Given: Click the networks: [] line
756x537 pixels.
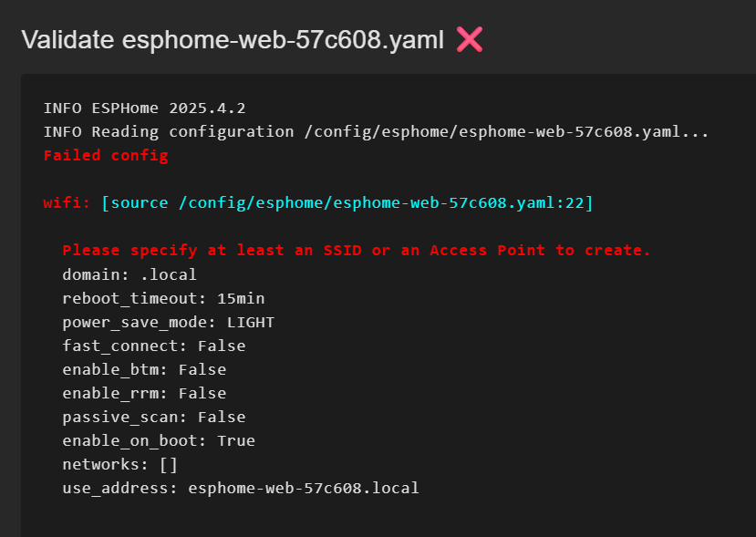Looking at the screenshot, I should pos(119,464).
